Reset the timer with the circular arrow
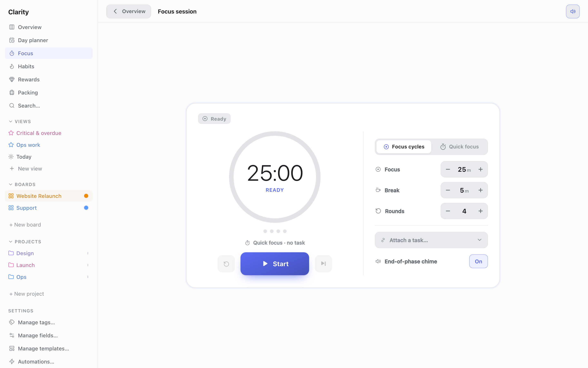This screenshot has height=368, width=588. (x=226, y=264)
